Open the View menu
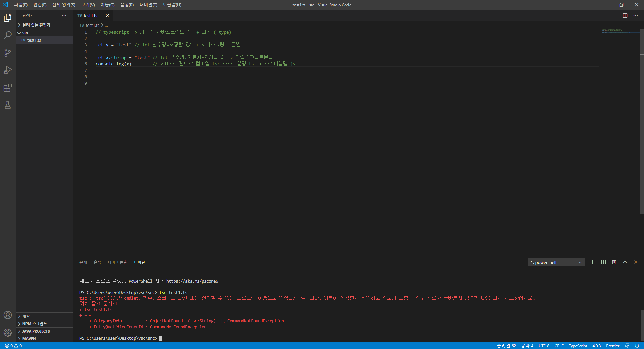 tap(88, 5)
